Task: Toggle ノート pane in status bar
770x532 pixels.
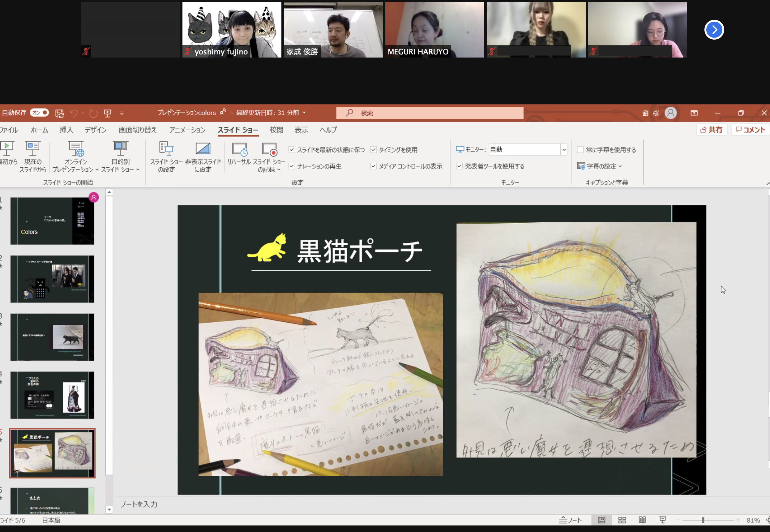Action: [x=570, y=520]
